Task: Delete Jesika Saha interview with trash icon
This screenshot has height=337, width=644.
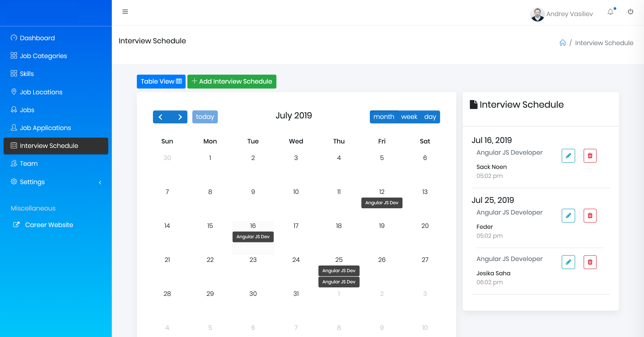Action: (590, 262)
